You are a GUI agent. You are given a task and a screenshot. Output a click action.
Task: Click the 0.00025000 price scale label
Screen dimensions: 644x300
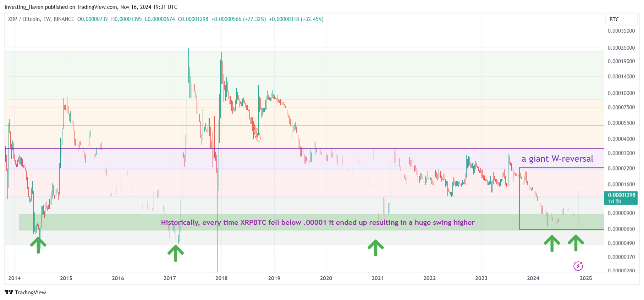pos(621,48)
